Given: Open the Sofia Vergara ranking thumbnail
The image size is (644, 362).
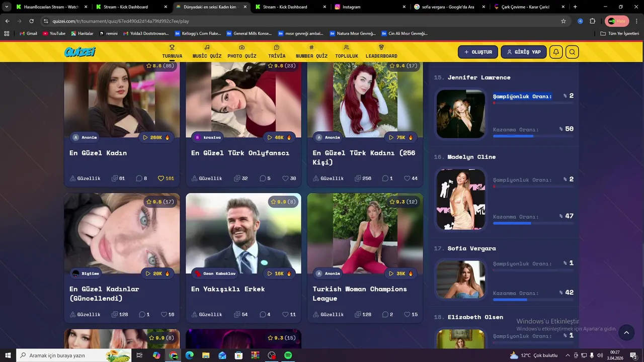Looking at the screenshot, I should click(461, 280).
